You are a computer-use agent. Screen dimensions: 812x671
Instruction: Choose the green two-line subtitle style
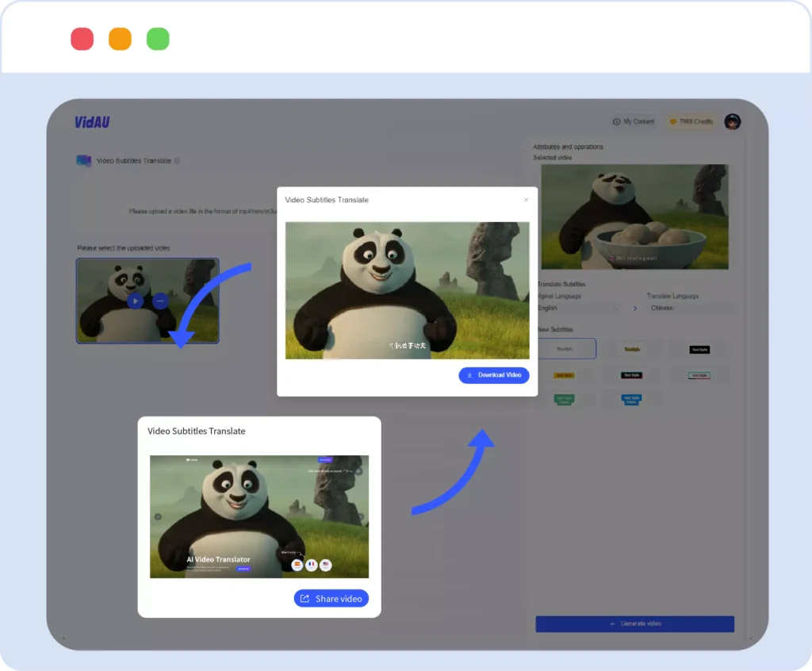pyautogui.click(x=564, y=400)
